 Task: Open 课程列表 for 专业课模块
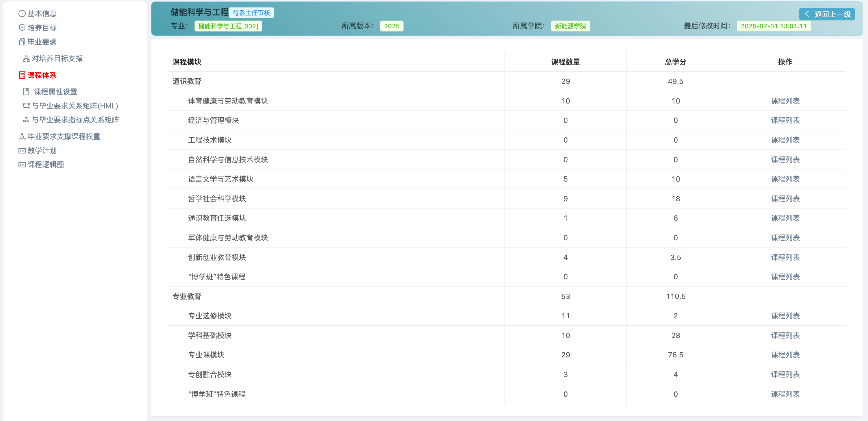(x=785, y=354)
